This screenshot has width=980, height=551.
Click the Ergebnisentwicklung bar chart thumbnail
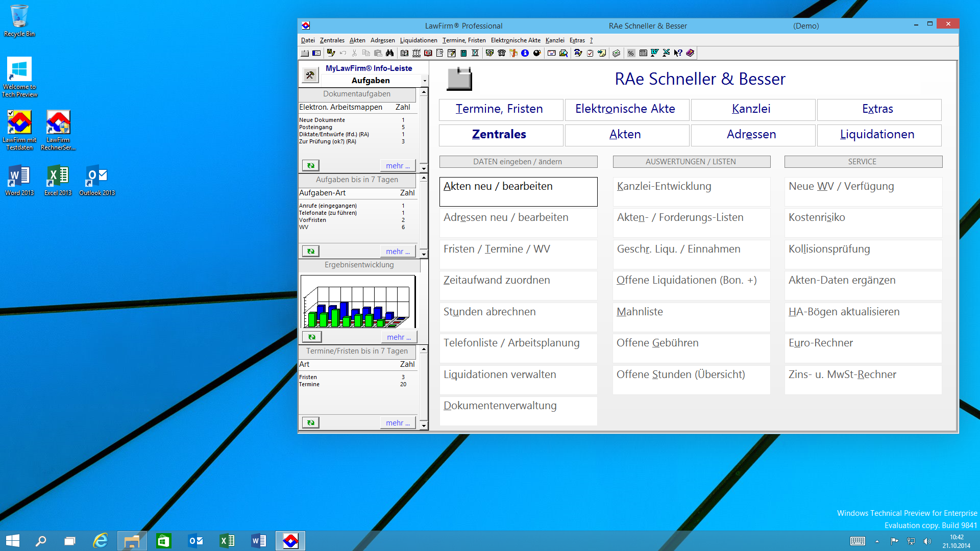click(358, 302)
